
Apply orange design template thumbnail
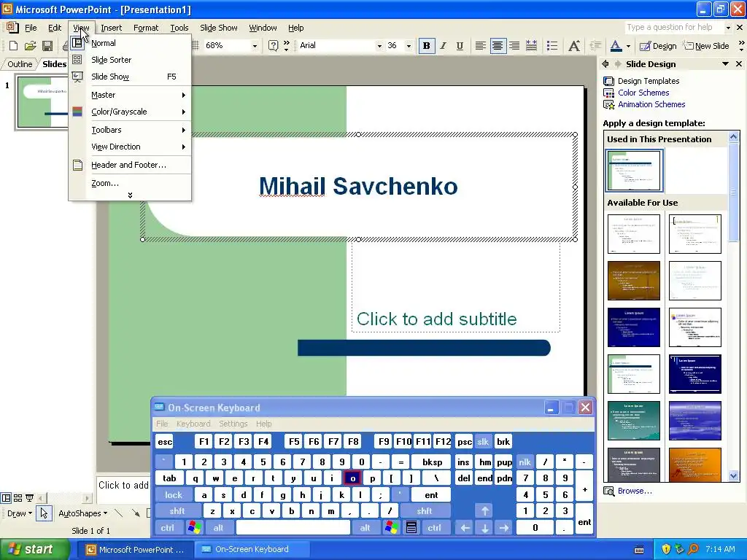tap(694, 464)
